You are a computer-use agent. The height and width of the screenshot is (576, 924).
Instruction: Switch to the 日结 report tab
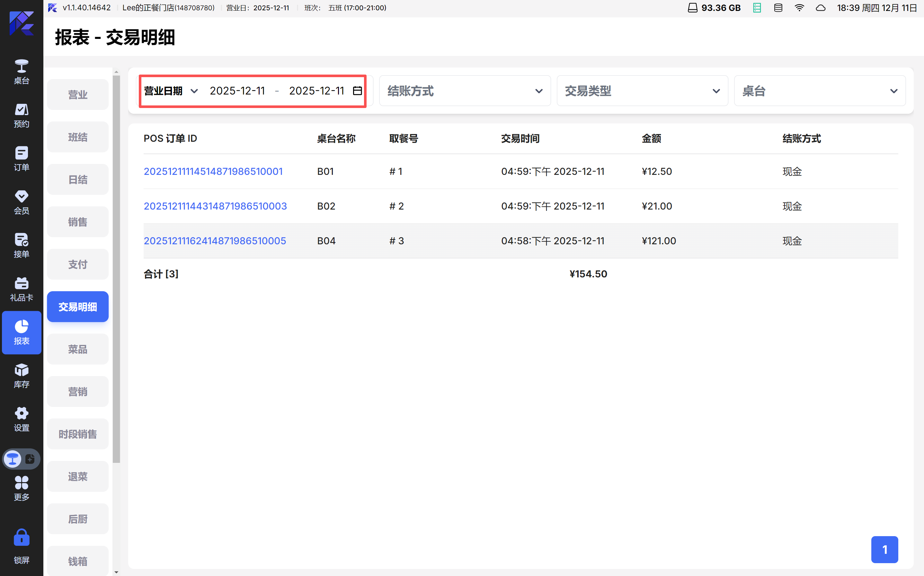click(78, 179)
